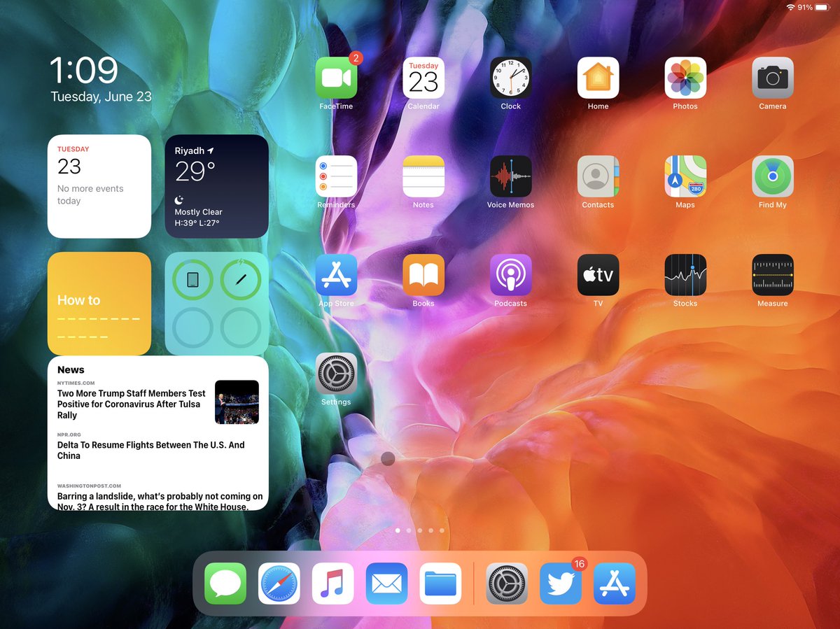Tap the Apple Pencil battery ring

click(x=241, y=281)
